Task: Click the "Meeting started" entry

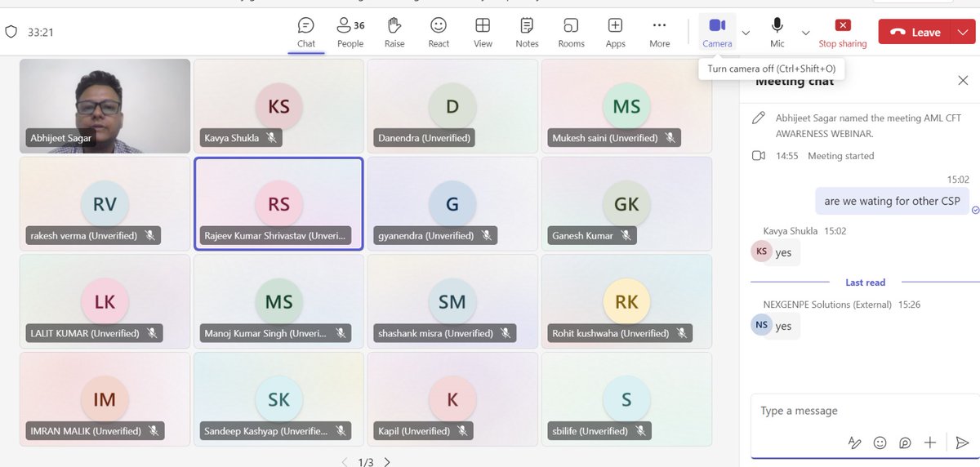Action: tap(840, 155)
